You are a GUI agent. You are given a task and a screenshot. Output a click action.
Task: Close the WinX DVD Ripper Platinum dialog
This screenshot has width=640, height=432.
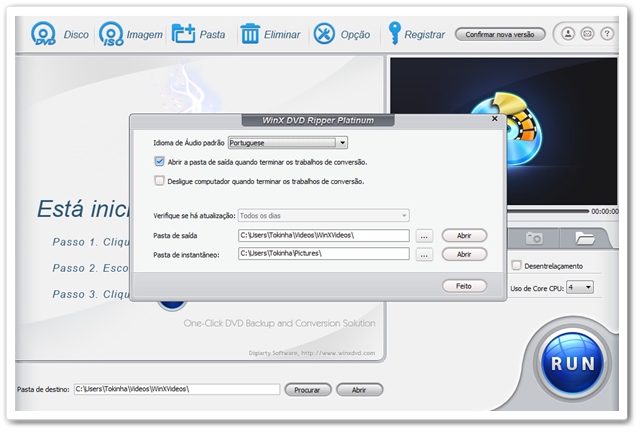(494, 119)
